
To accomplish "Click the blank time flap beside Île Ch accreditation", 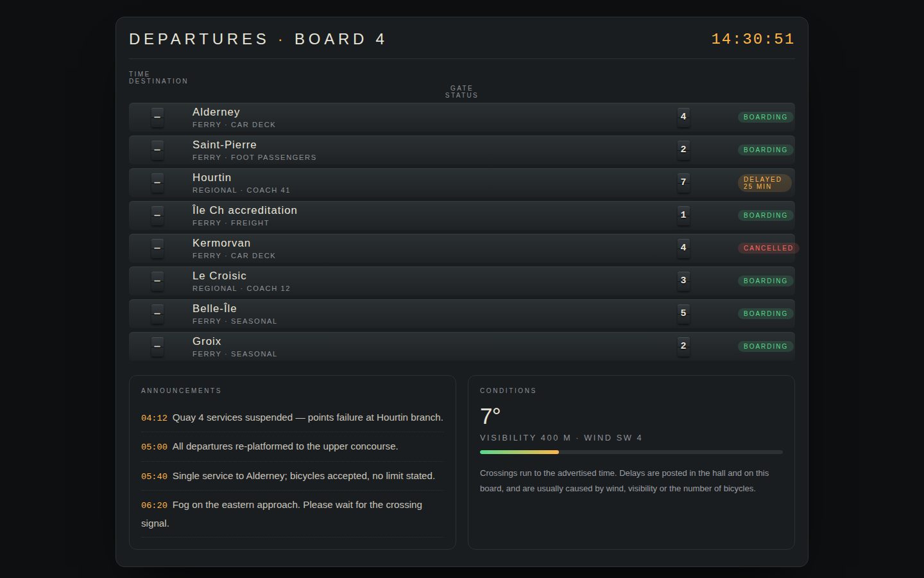I will click(157, 215).
